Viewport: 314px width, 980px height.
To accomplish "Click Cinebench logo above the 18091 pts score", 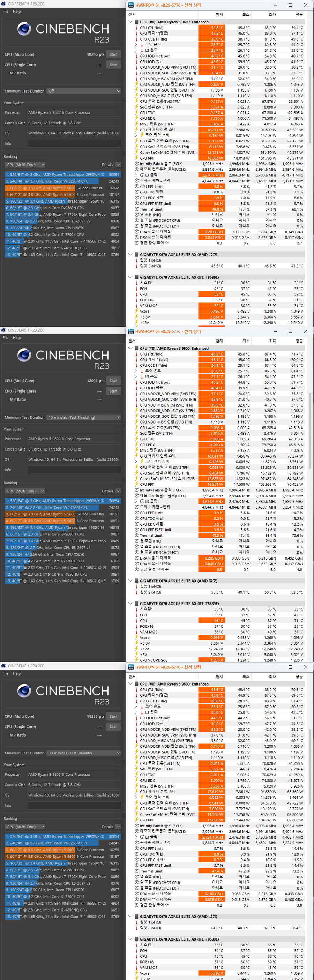I will [x=24, y=355].
